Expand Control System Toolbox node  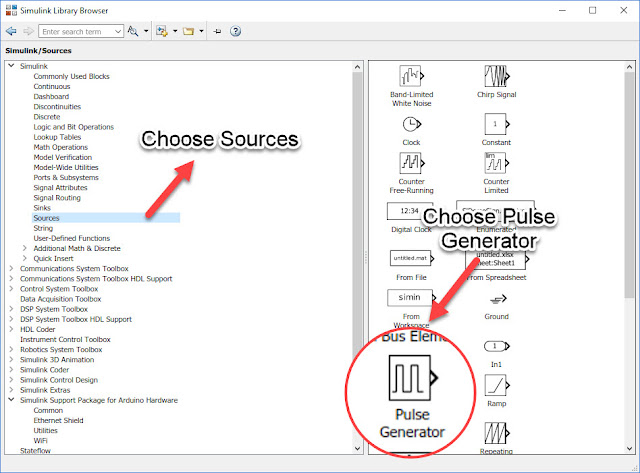click(11, 289)
